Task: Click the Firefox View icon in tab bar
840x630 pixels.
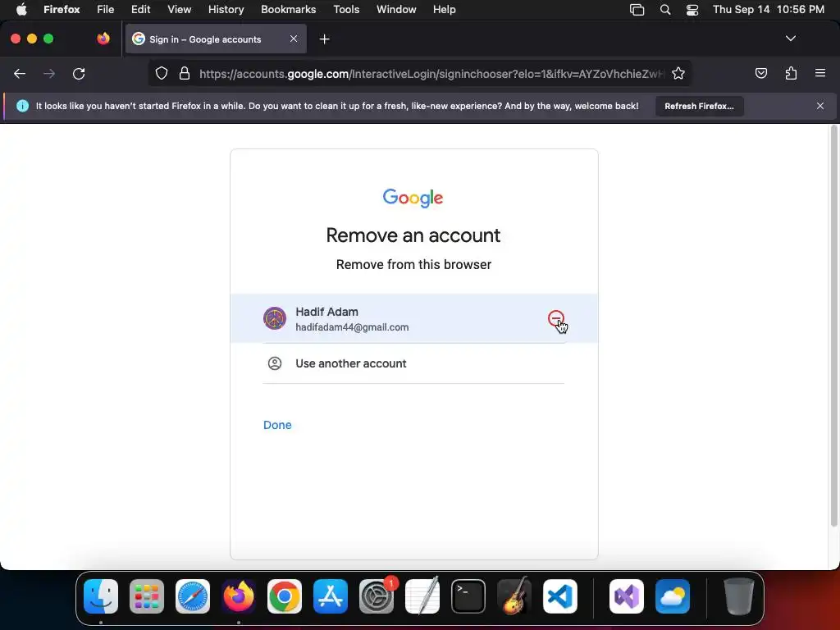Action: coord(103,39)
